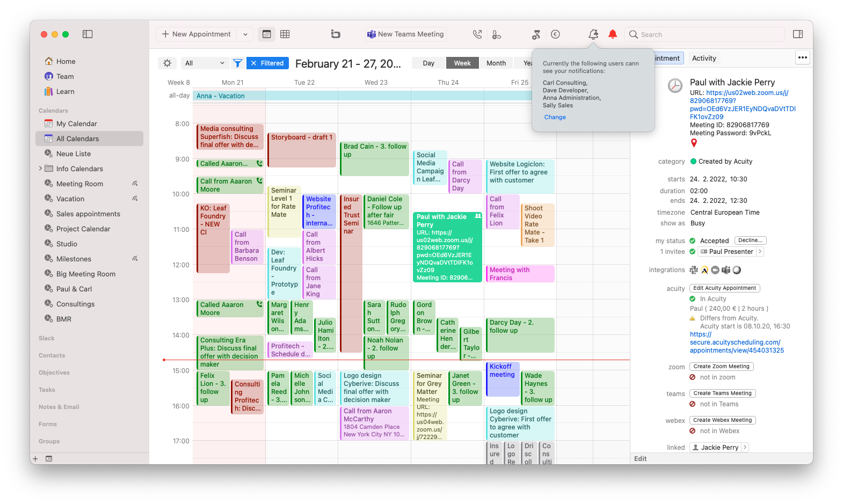Open the three-dots more options menu

[x=803, y=57]
